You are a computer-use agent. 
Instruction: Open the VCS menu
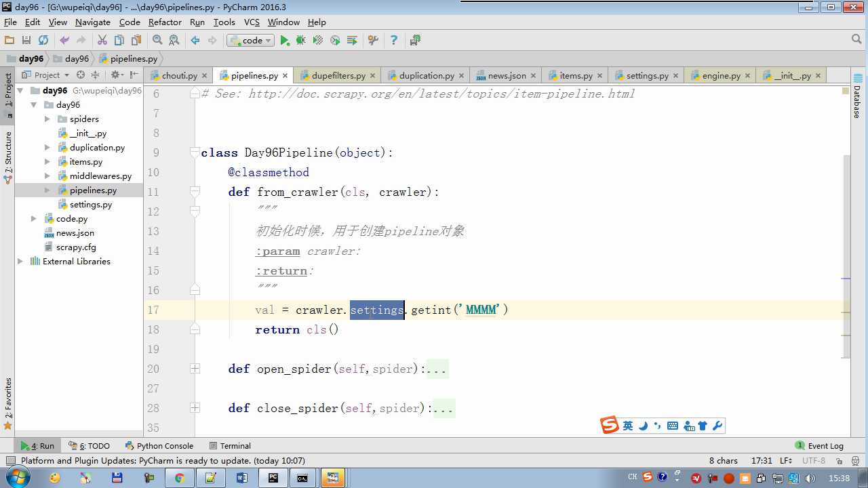[252, 22]
